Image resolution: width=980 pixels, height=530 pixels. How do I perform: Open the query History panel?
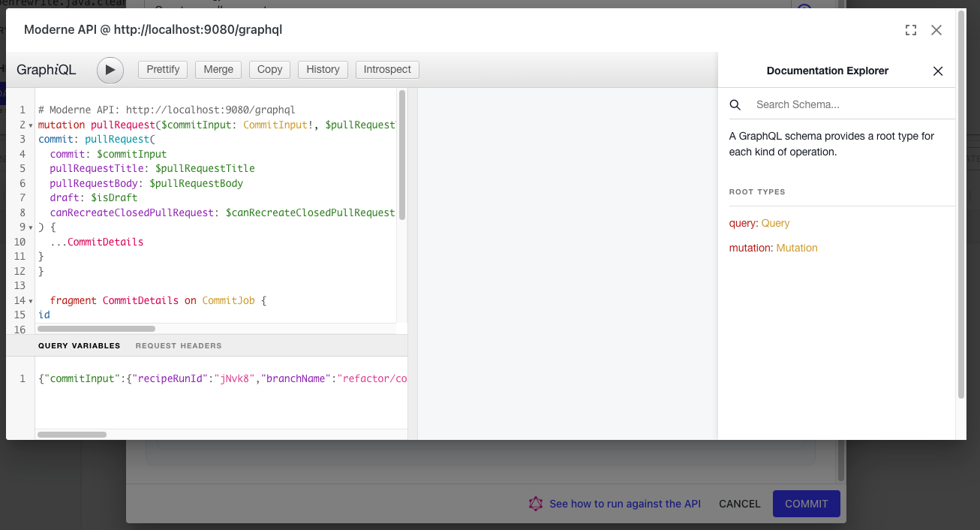323,69
